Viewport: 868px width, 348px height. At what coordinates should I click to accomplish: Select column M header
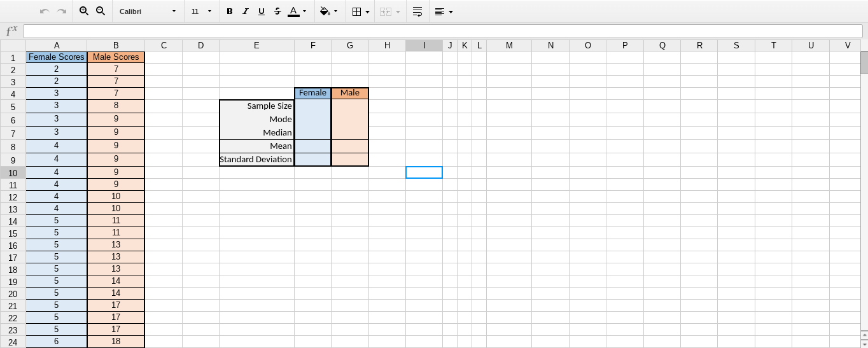[509, 45]
